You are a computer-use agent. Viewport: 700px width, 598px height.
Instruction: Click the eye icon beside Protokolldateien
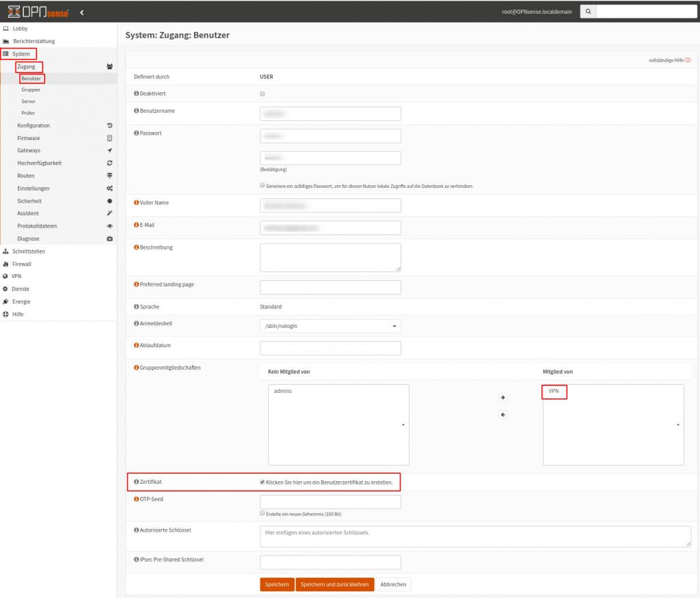108,226
